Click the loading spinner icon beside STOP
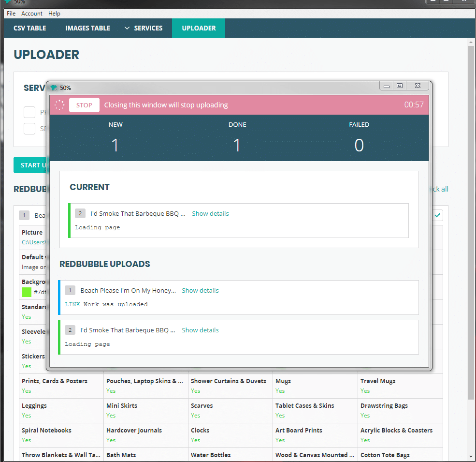Image resolution: width=476 pixels, height=462 pixels. point(59,105)
